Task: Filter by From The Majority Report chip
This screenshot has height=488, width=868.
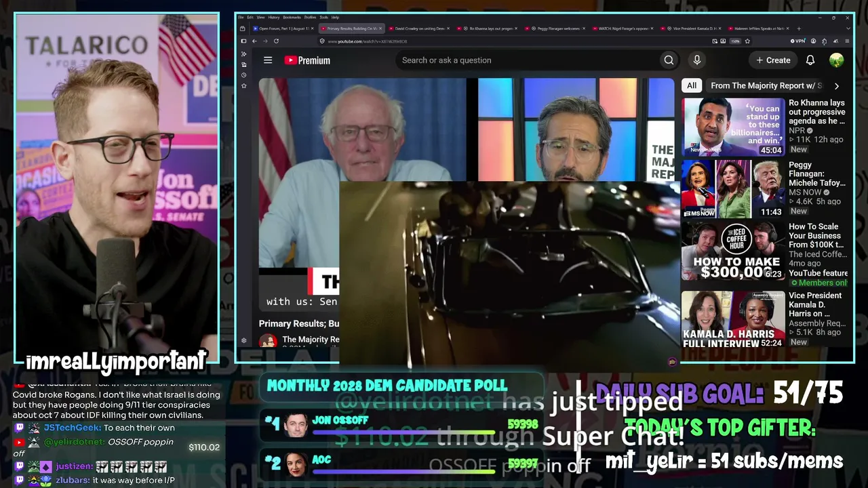Action: tap(766, 86)
